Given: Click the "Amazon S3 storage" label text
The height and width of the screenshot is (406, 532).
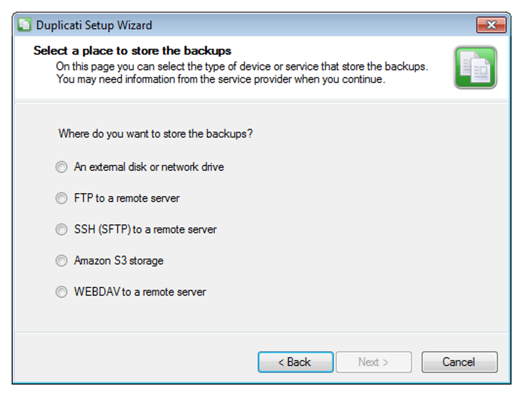Looking at the screenshot, I should point(118,261).
